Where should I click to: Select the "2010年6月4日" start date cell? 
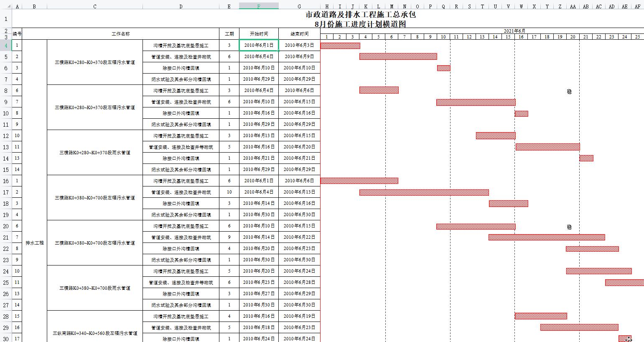click(x=258, y=56)
